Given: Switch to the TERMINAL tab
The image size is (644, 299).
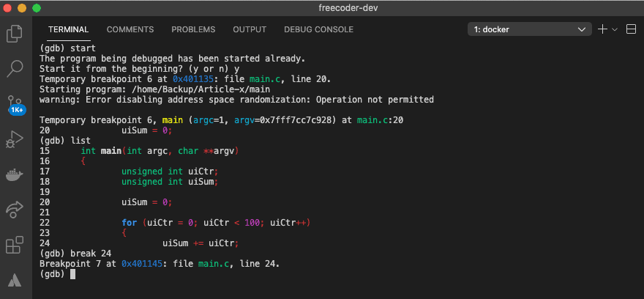Looking at the screenshot, I should pos(69,29).
